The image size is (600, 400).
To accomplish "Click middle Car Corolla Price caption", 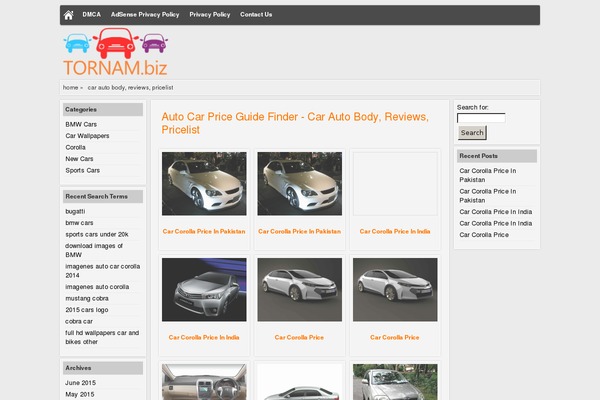I will 299,338.
